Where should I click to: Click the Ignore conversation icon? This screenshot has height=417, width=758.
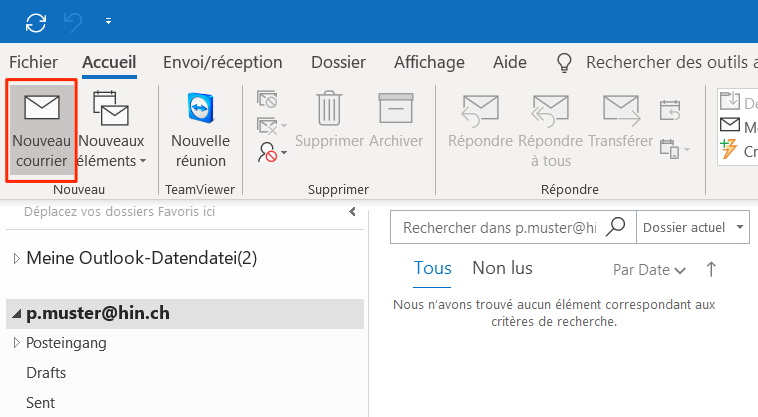coord(267,100)
